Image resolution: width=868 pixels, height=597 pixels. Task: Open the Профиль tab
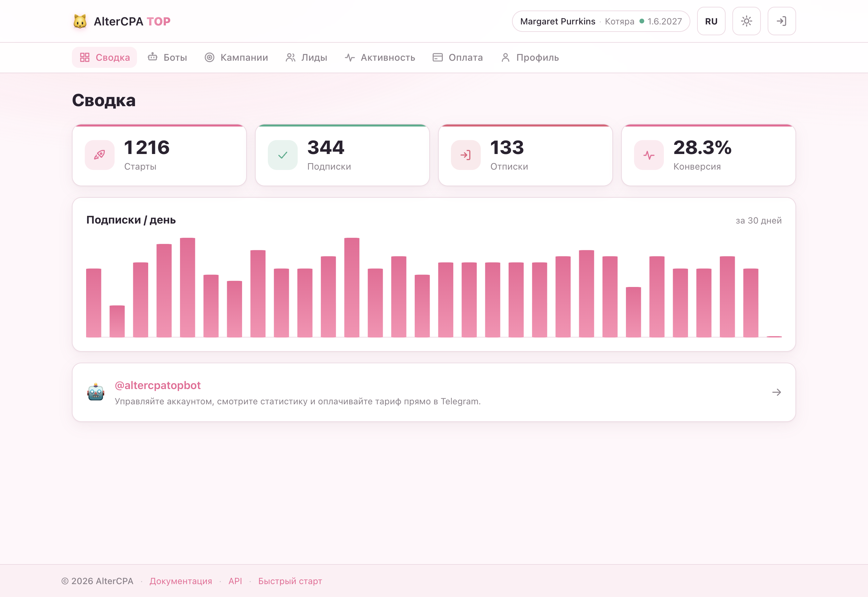pos(530,57)
